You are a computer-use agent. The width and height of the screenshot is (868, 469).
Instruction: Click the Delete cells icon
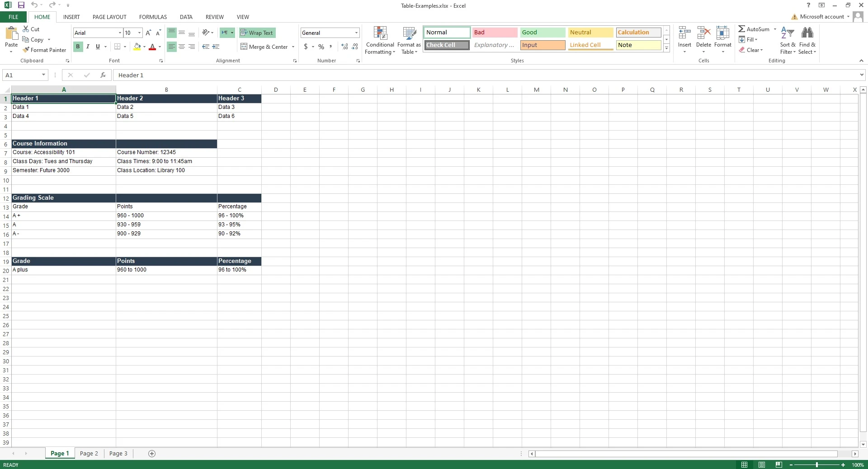[x=704, y=33]
